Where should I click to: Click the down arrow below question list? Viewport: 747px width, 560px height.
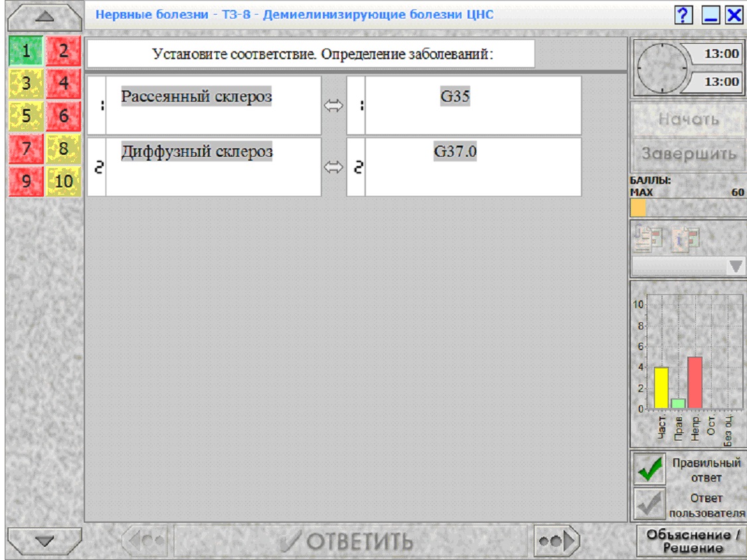point(44,541)
